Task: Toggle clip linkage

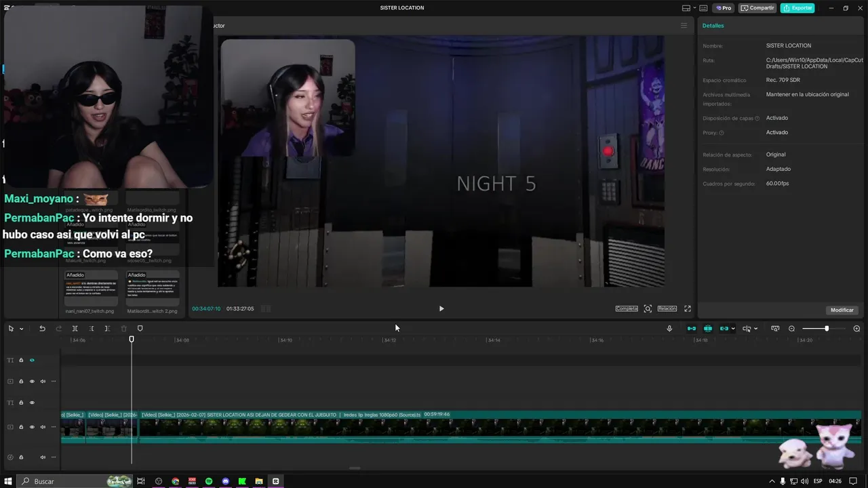Action: pos(724,329)
